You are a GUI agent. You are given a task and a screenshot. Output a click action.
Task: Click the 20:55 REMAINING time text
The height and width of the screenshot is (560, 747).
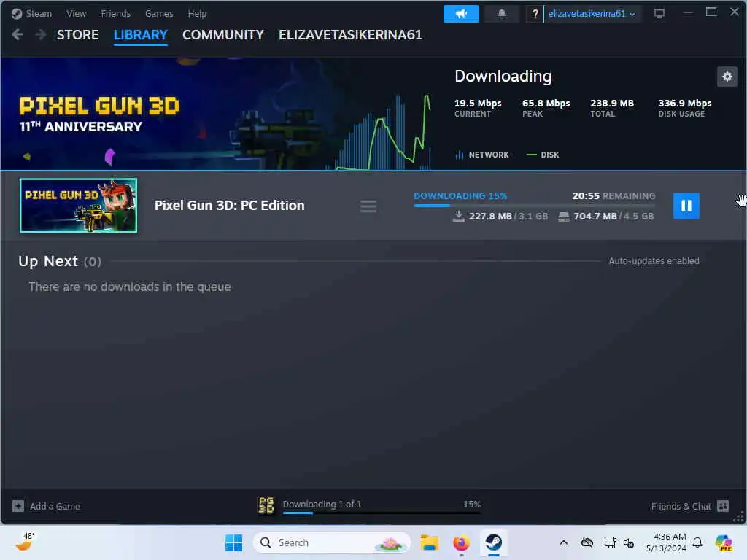pos(614,195)
